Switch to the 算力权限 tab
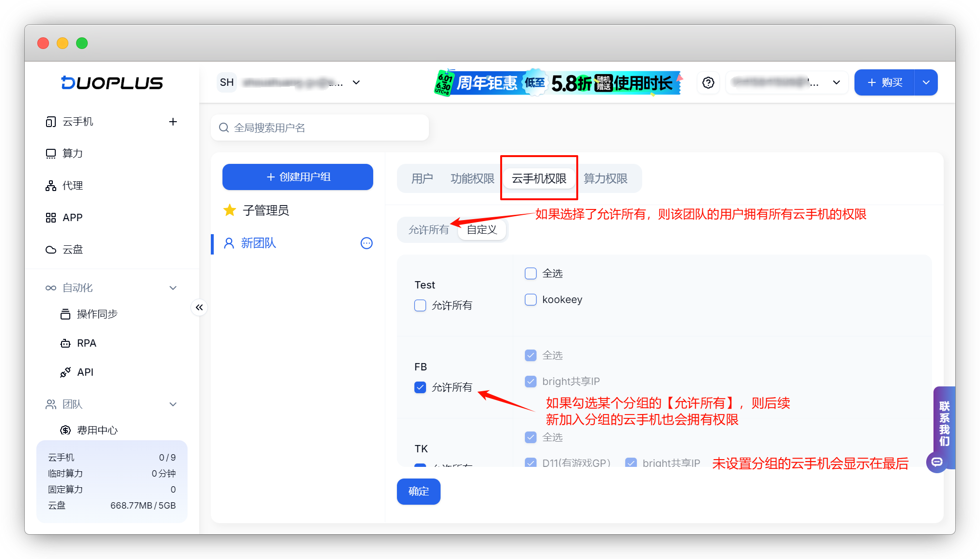This screenshot has height=559, width=980. 605,178
